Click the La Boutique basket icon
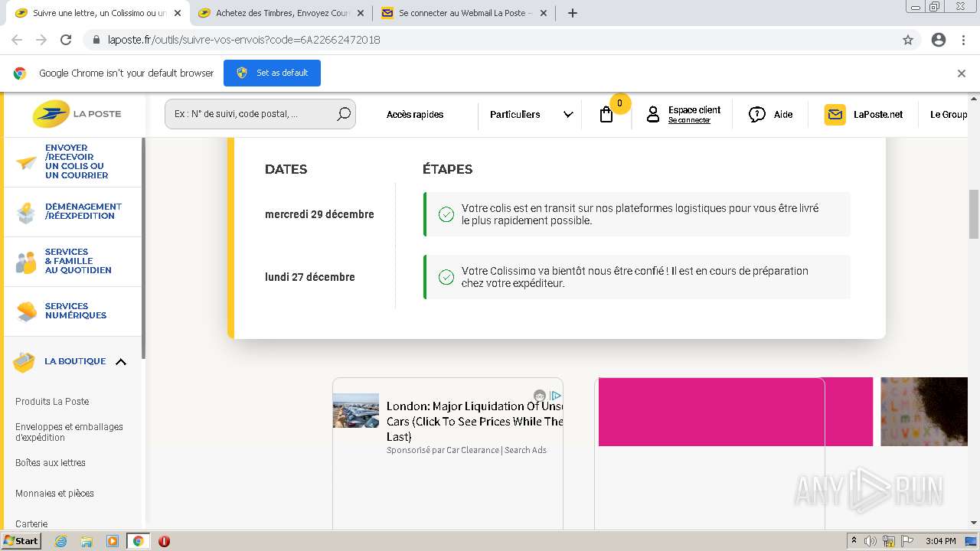The image size is (980, 551). coord(24,362)
